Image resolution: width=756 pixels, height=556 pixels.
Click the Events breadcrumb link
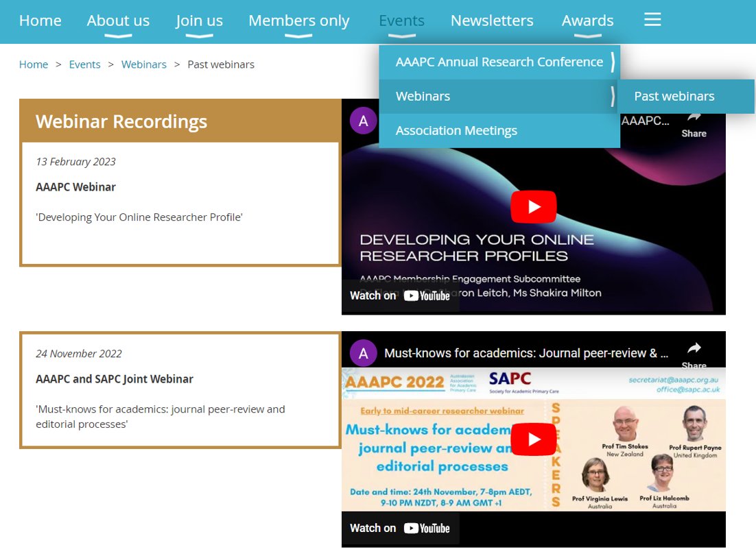(84, 64)
